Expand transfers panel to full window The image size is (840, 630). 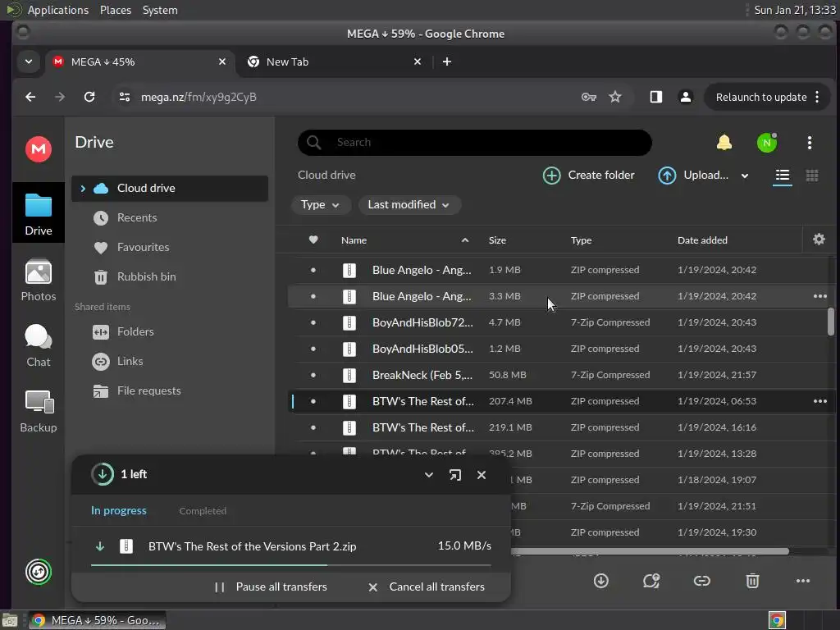tap(454, 475)
